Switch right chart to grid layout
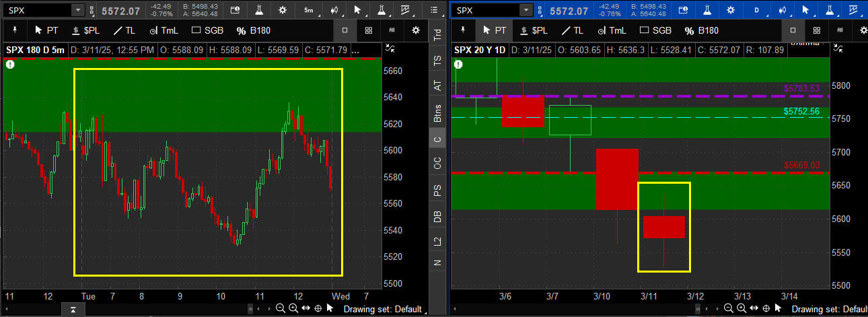The width and height of the screenshot is (868, 317). click(816, 30)
